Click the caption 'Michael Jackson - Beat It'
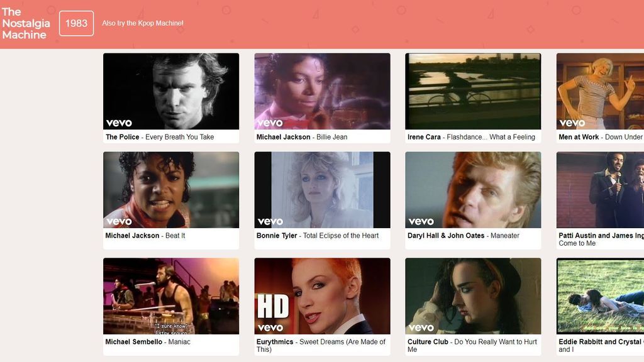The width and height of the screenshot is (644, 362). (145, 236)
